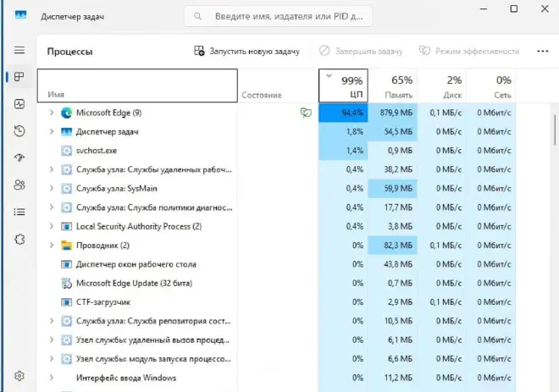Sort by the ЦП 99% column header
Image resolution: width=559 pixels, height=392 pixels.
point(343,86)
